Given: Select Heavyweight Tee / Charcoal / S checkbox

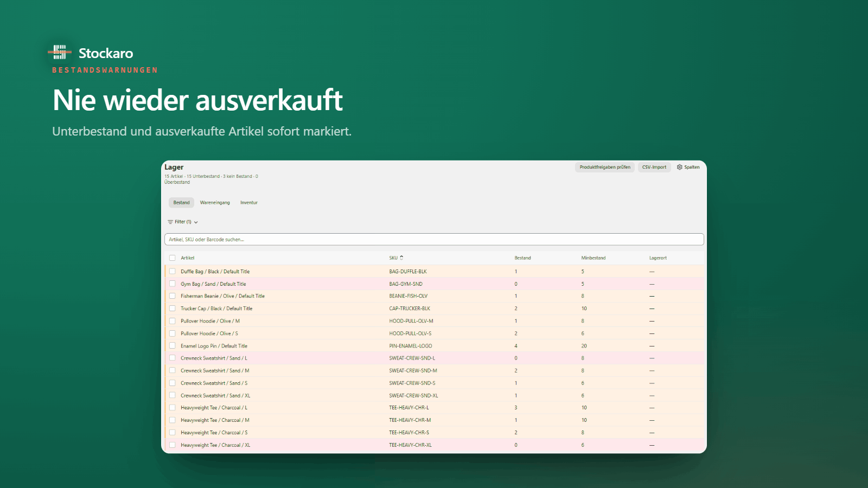Looking at the screenshot, I should pyautogui.click(x=173, y=433).
